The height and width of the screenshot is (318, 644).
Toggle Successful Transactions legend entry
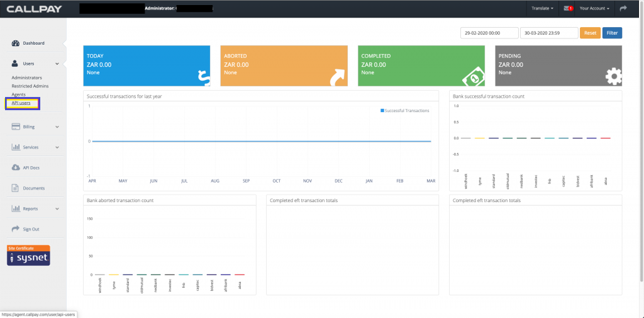click(405, 111)
